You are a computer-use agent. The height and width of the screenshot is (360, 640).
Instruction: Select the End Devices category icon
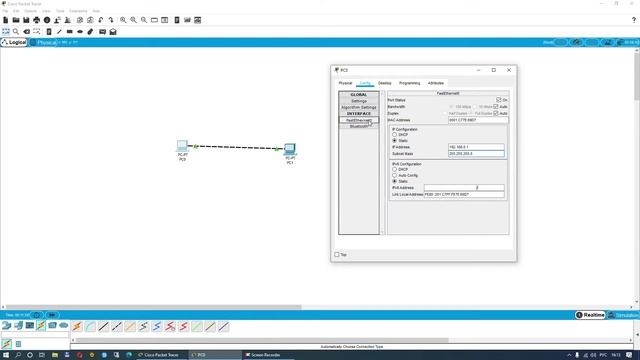coord(18,325)
